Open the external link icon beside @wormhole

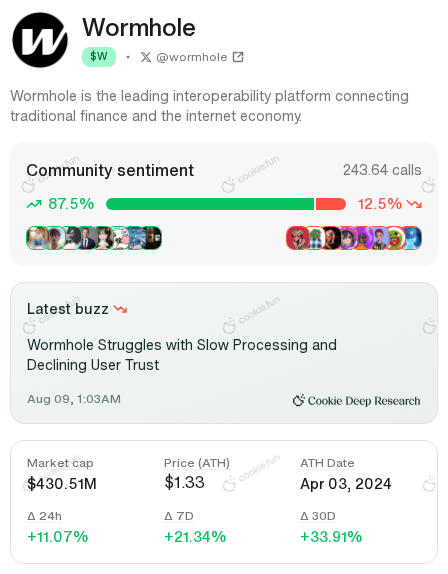(238, 57)
